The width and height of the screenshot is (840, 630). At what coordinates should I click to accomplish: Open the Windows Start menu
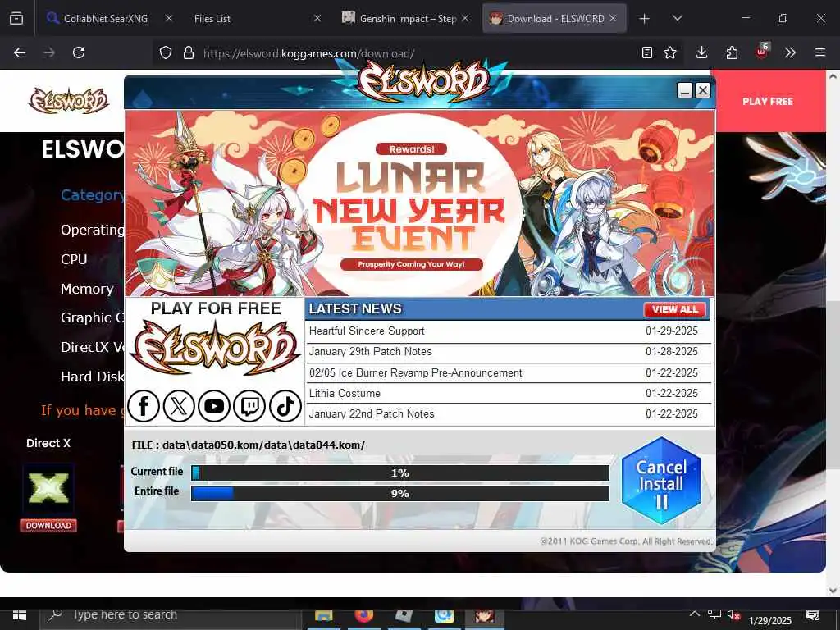click(20, 615)
